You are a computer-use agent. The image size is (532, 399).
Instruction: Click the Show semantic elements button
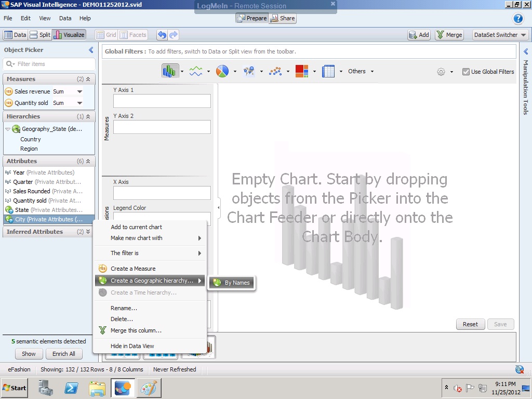(29, 354)
